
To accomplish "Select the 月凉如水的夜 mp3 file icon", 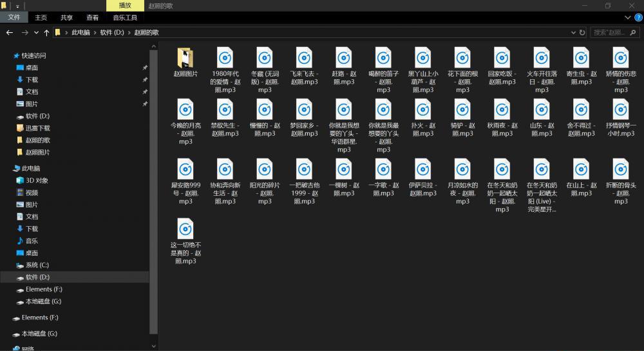I will [462, 169].
